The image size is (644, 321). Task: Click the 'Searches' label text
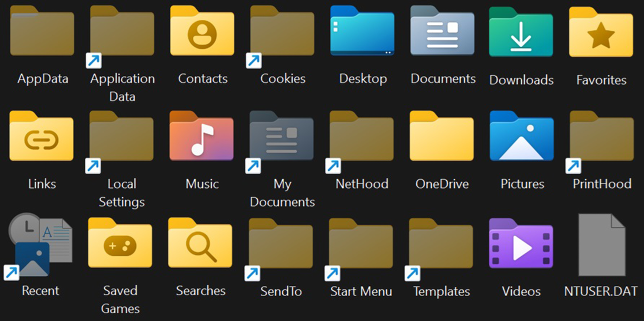(x=201, y=291)
